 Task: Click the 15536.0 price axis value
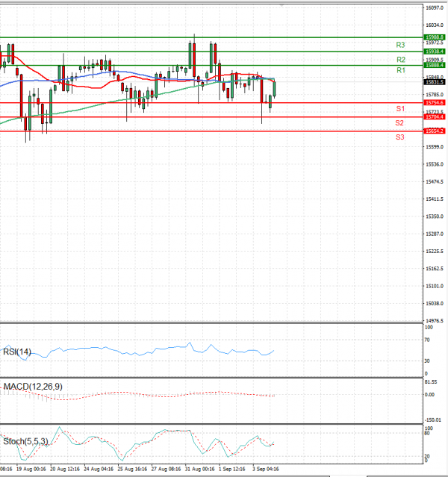tap(435, 164)
